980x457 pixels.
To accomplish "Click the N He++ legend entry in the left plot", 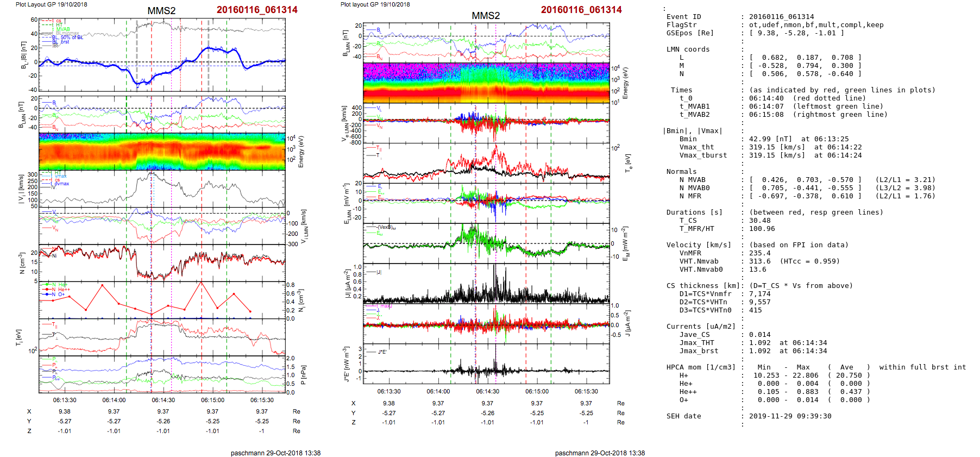I will pos(64,290).
